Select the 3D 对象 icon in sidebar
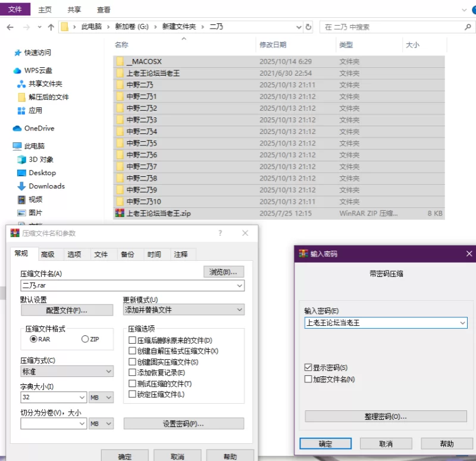476x461 pixels. pos(21,160)
